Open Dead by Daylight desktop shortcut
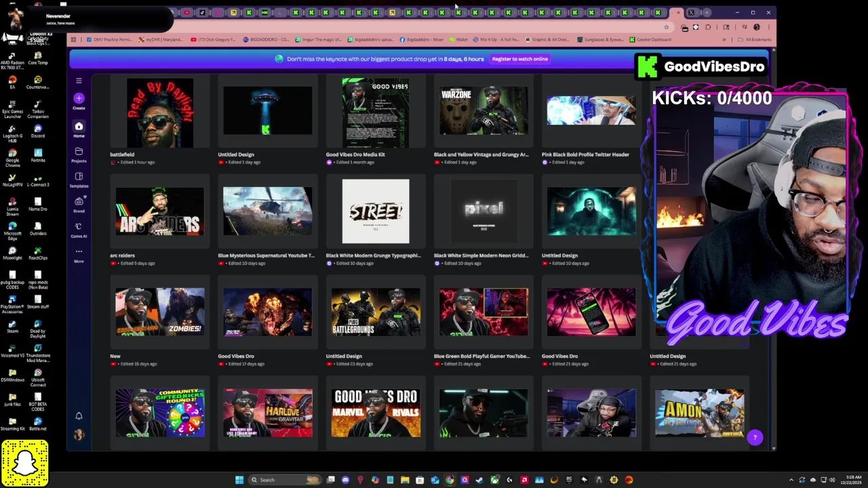Image resolution: width=868 pixels, height=488 pixels. [38, 329]
